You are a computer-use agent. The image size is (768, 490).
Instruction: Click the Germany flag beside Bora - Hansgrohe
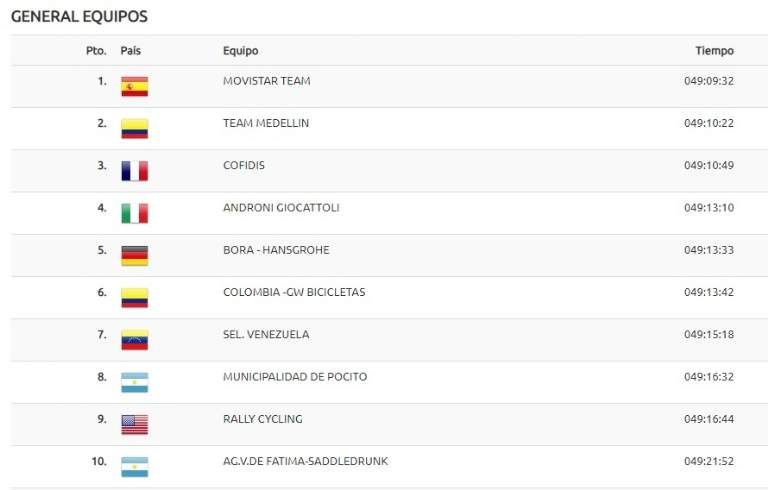(134, 256)
